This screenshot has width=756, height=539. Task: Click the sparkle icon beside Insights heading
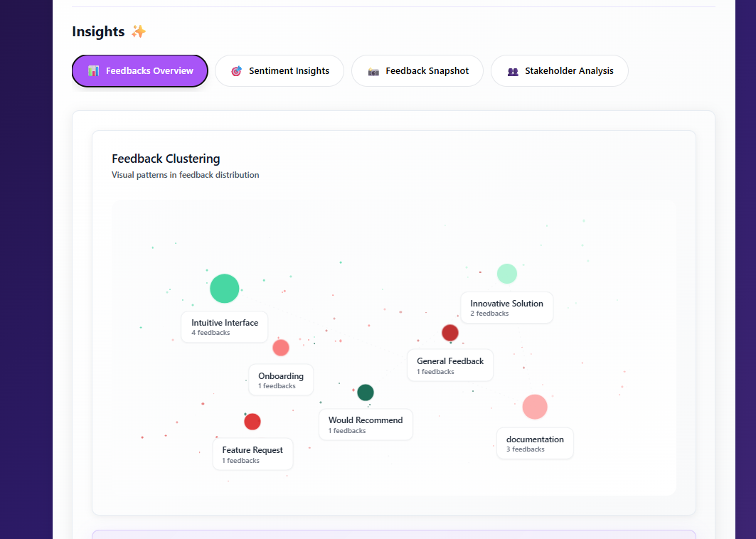[139, 31]
